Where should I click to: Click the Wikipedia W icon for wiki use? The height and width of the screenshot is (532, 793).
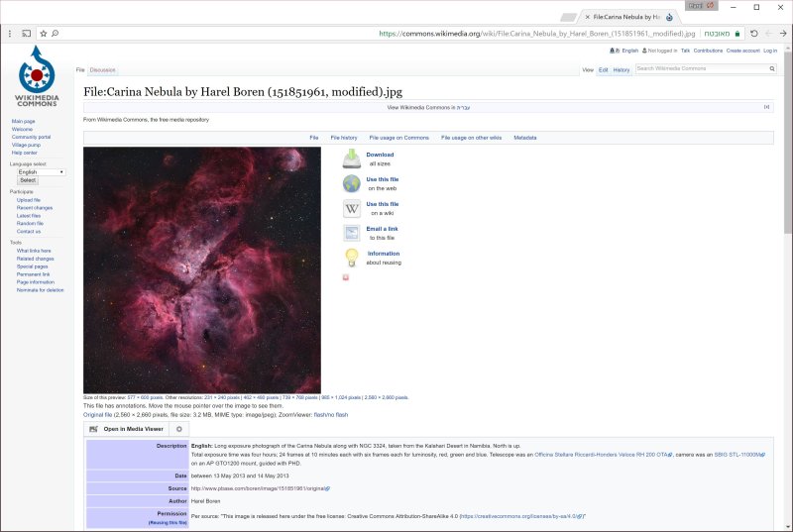(352, 208)
